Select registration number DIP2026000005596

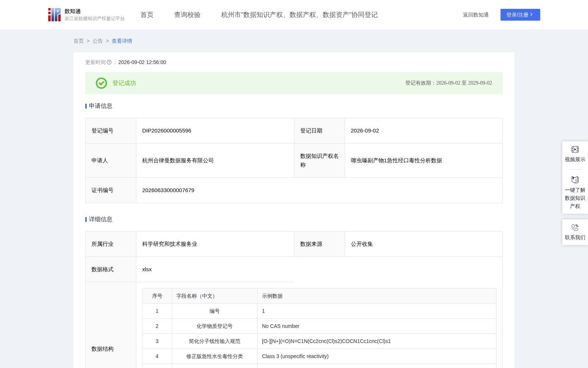coord(167,131)
